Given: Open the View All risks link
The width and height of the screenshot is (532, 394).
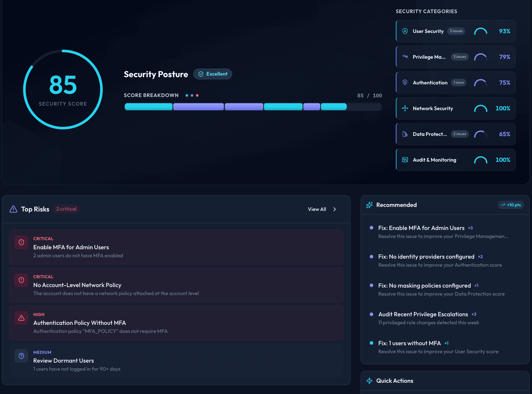Looking at the screenshot, I should click(x=317, y=209).
